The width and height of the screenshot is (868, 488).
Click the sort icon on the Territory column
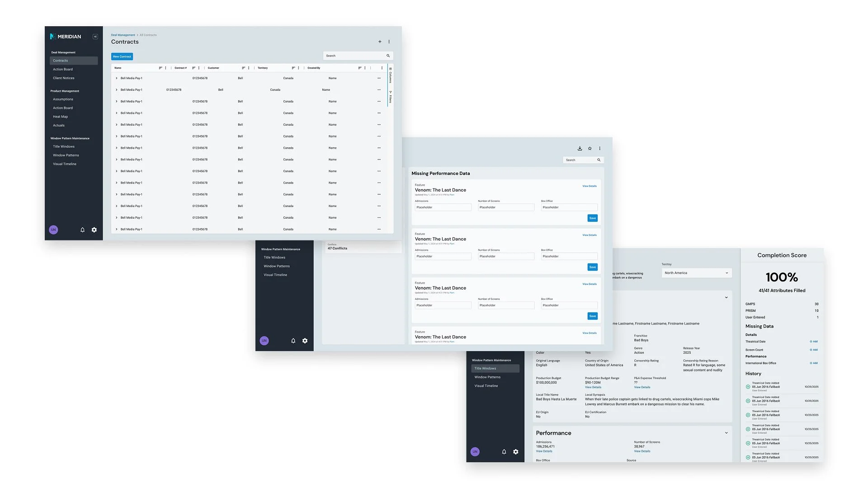(x=293, y=68)
